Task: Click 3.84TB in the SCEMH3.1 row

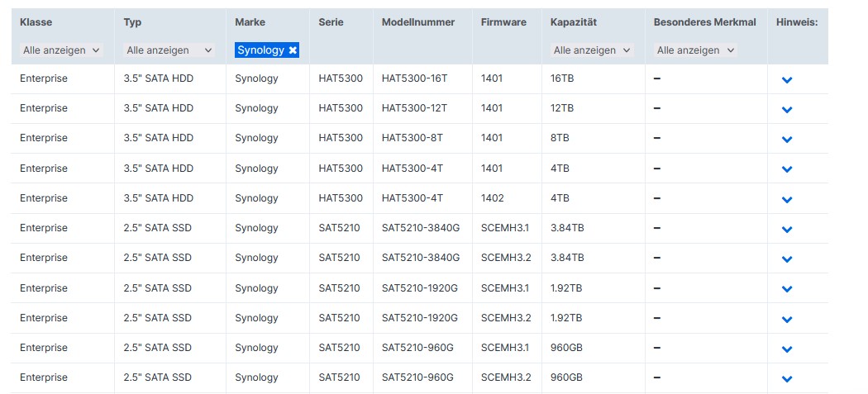Action: coord(567,228)
